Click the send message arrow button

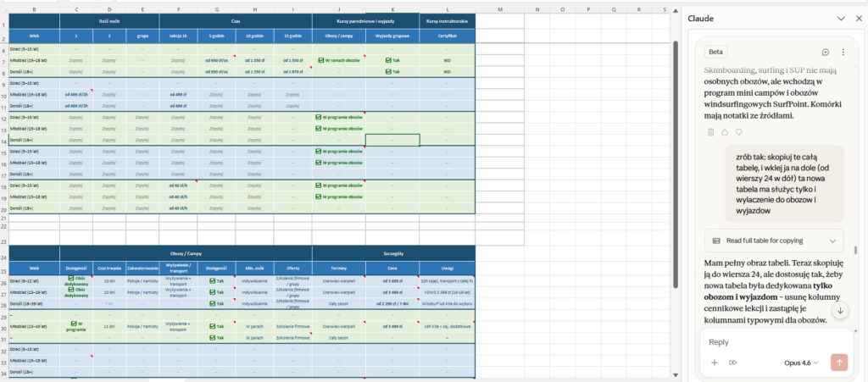840,363
